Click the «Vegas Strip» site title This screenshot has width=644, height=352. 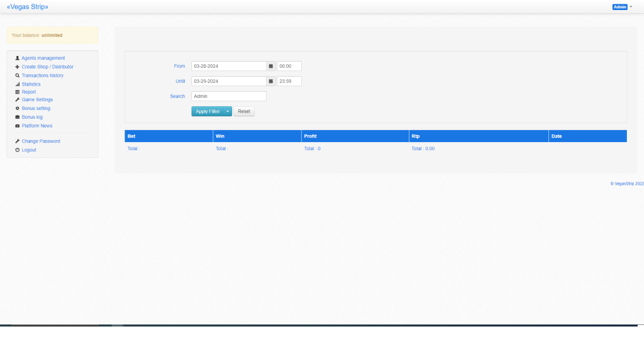coord(28,7)
